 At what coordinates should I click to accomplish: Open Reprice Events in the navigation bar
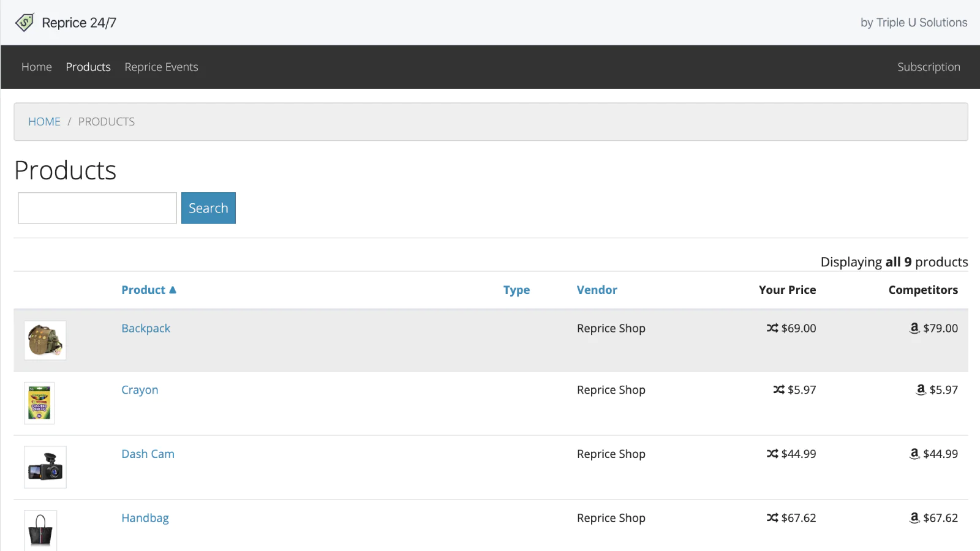pyautogui.click(x=161, y=67)
